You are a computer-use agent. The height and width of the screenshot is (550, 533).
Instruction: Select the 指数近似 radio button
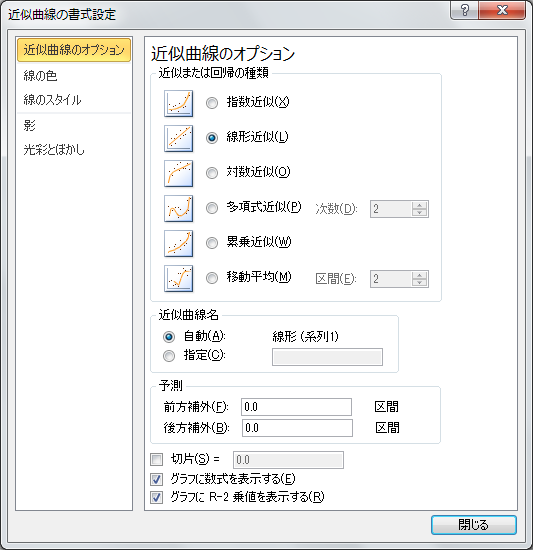click(x=212, y=103)
